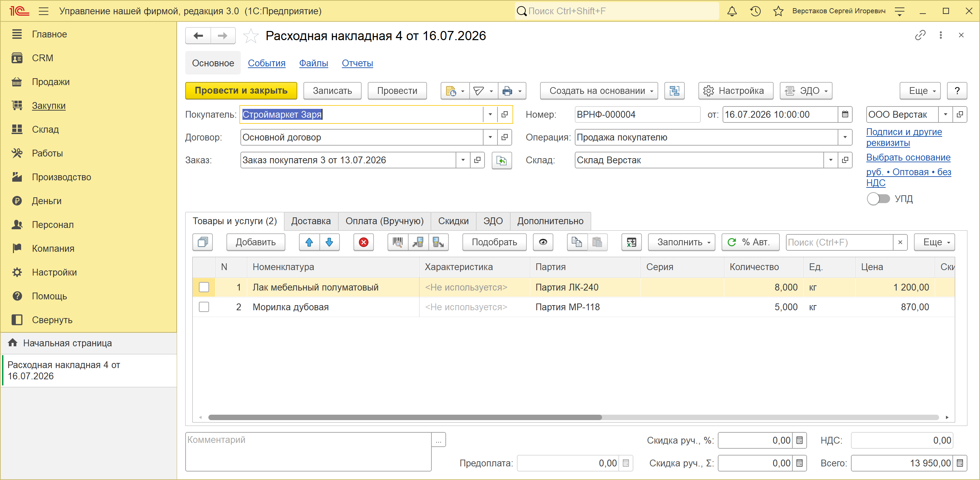Expand the Покупатель dropdown
The height and width of the screenshot is (480, 980).
pos(490,114)
